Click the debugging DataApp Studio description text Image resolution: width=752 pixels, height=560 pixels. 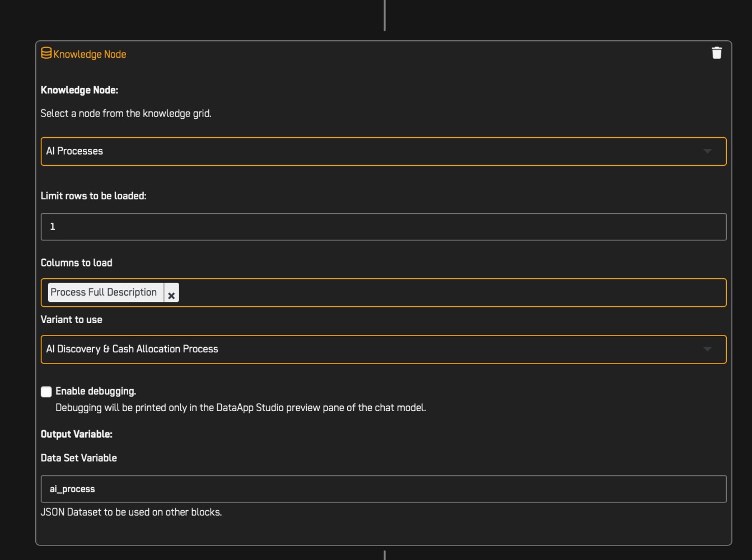(241, 408)
